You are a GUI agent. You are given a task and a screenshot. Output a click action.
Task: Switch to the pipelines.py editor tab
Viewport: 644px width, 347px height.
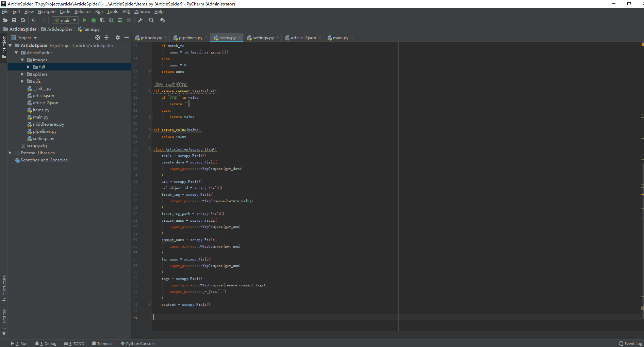(190, 38)
